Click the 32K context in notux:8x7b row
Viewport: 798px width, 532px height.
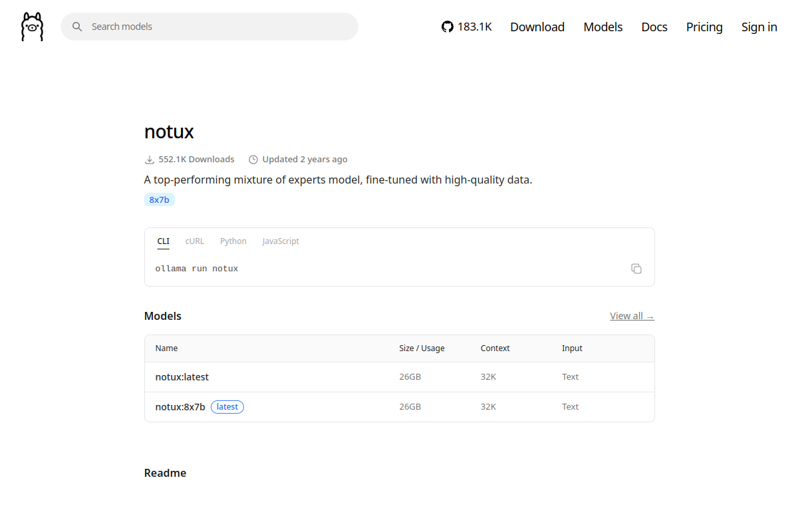(x=488, y=407)
